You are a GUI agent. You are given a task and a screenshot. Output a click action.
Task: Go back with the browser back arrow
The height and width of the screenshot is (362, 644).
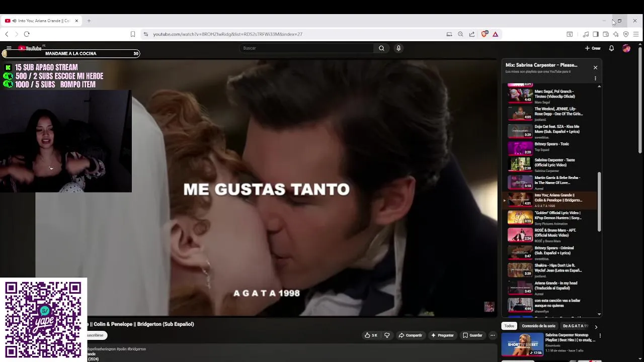pos(7,34)
